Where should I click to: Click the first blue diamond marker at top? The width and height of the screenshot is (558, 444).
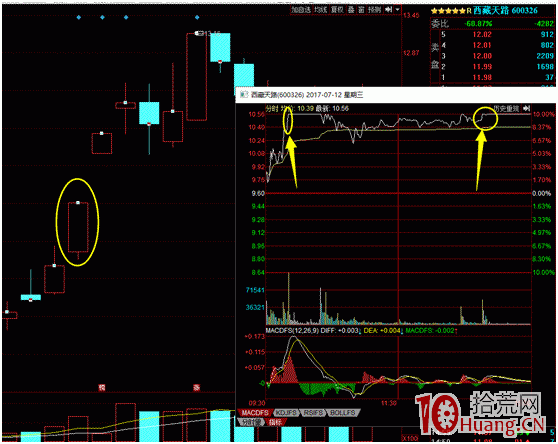point(79,17)
